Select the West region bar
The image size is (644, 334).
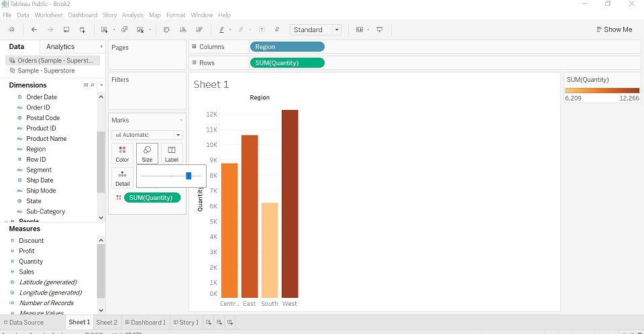tap(290, 204)
